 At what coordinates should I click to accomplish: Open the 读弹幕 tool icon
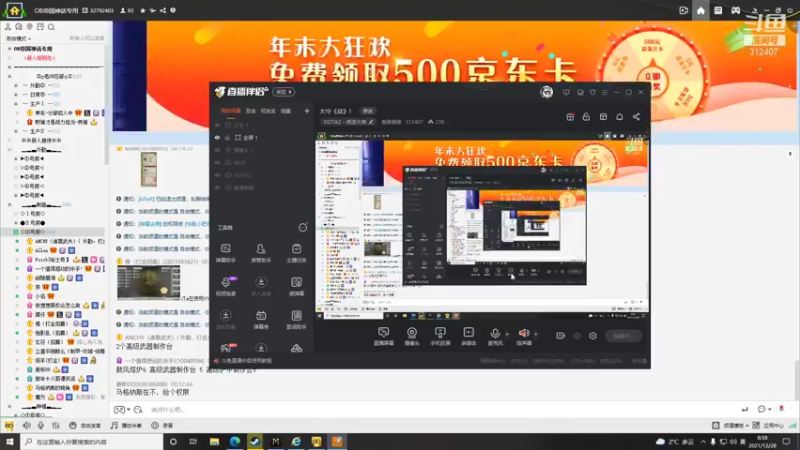(296, 283)
